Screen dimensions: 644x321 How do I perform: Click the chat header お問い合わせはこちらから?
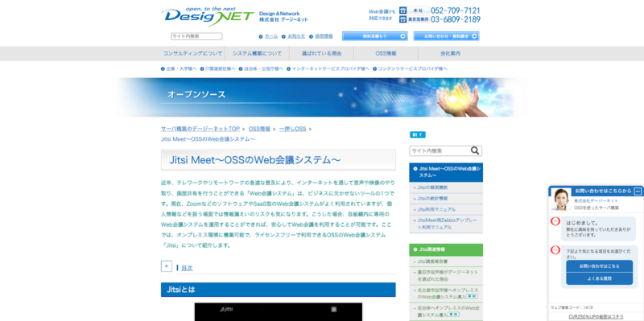point(603,191)
